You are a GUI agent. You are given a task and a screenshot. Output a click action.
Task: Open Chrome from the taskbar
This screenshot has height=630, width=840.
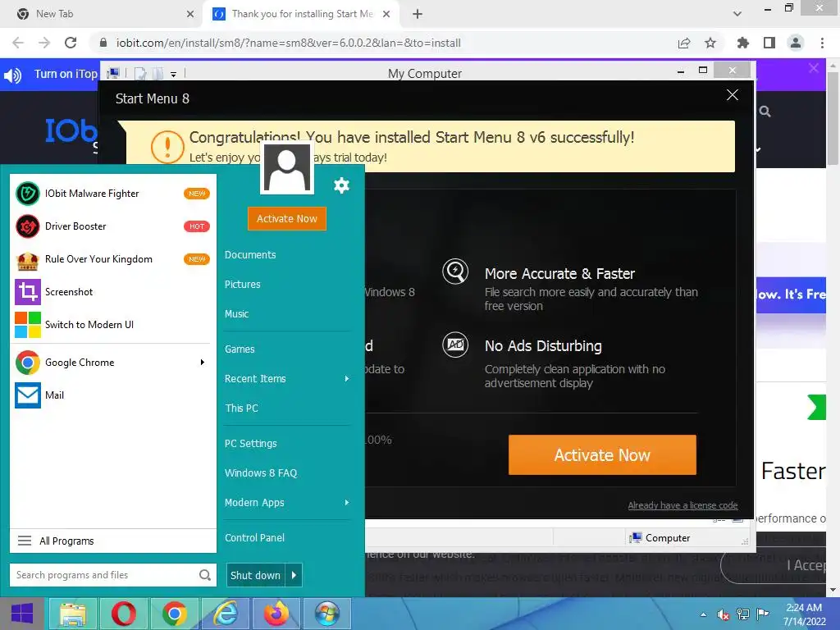click(174, 614)
